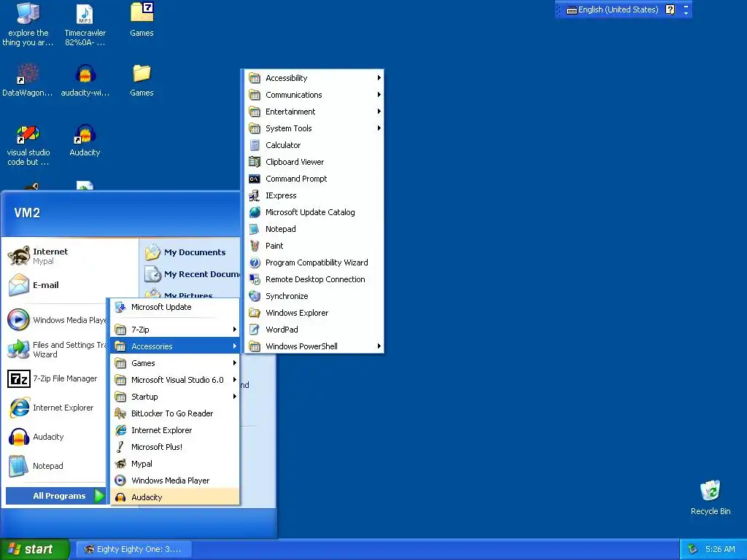
Task: Open WordPad menu entry
Action: pos(314,330)
